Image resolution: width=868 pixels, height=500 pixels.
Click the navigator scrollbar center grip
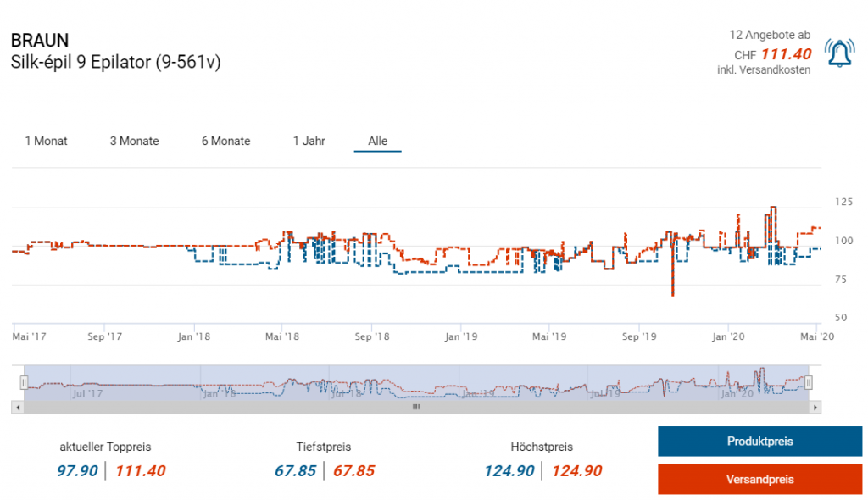(x=416, y=407)
